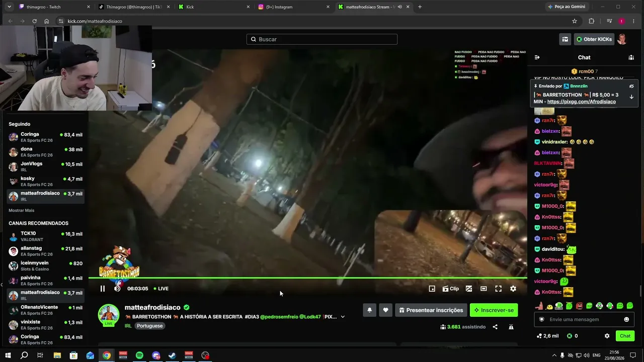The image size is (644, 362).
Task: Click the address bar URL
Action: pyautogui.click(x=95, y=21)
